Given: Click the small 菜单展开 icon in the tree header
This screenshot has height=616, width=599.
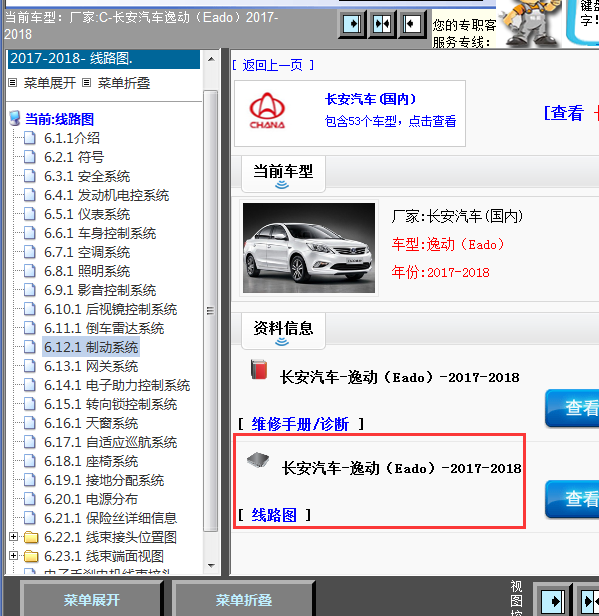Looking at the screenshot, I should 13,82.
